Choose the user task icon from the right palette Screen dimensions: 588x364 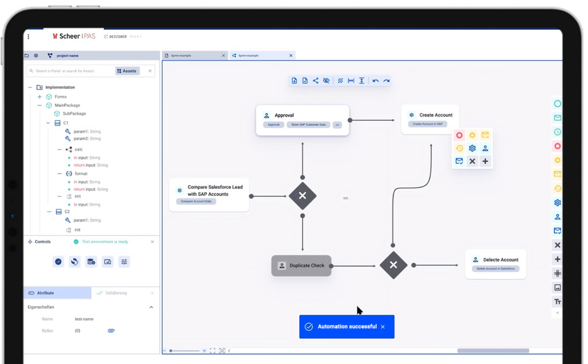[x=557, y=216]
